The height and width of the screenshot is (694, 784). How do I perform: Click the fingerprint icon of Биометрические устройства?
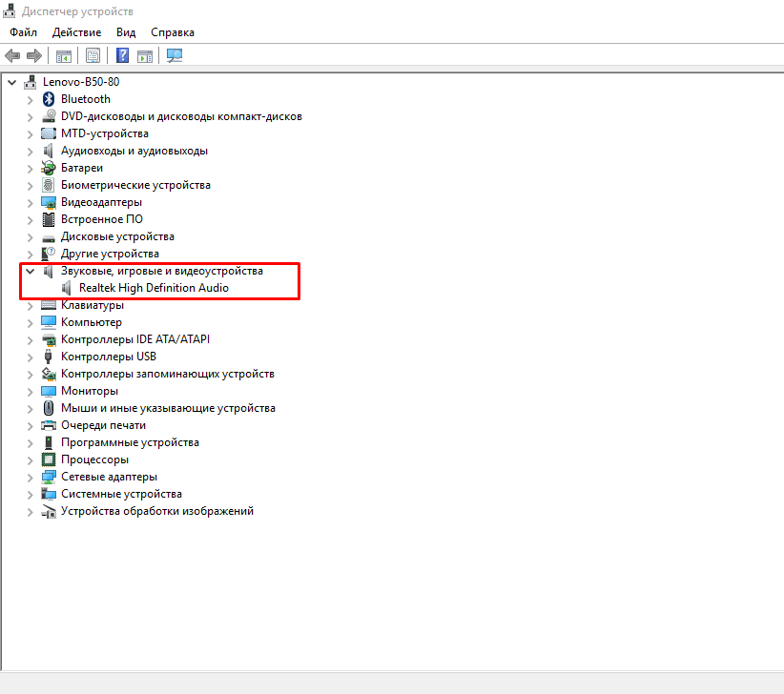pos(49,185)
